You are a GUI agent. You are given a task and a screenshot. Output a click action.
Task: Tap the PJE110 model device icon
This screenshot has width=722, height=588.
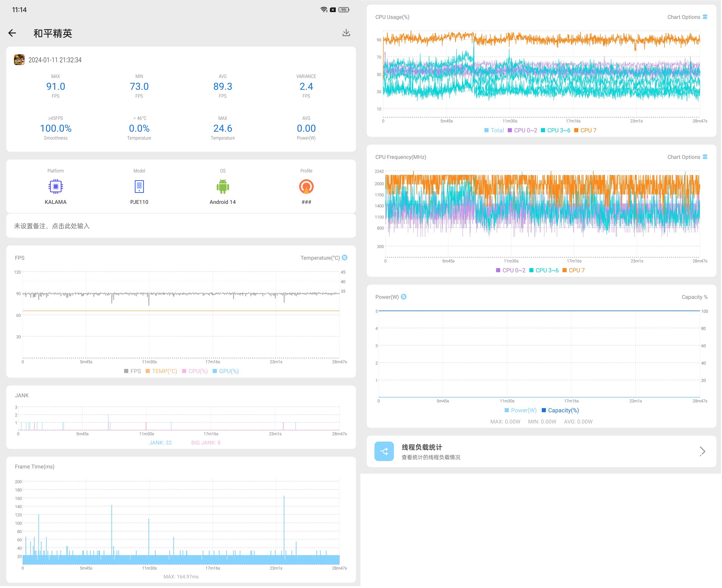139,186
